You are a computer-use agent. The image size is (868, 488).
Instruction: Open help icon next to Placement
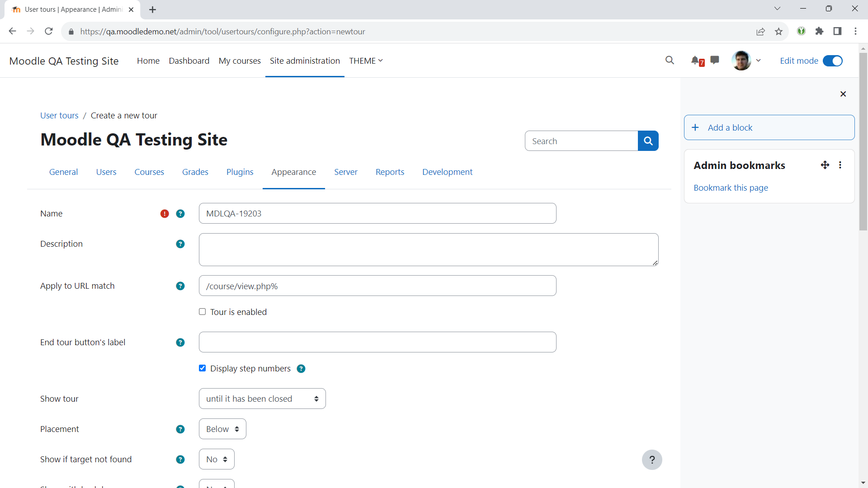tap(180, 429)
